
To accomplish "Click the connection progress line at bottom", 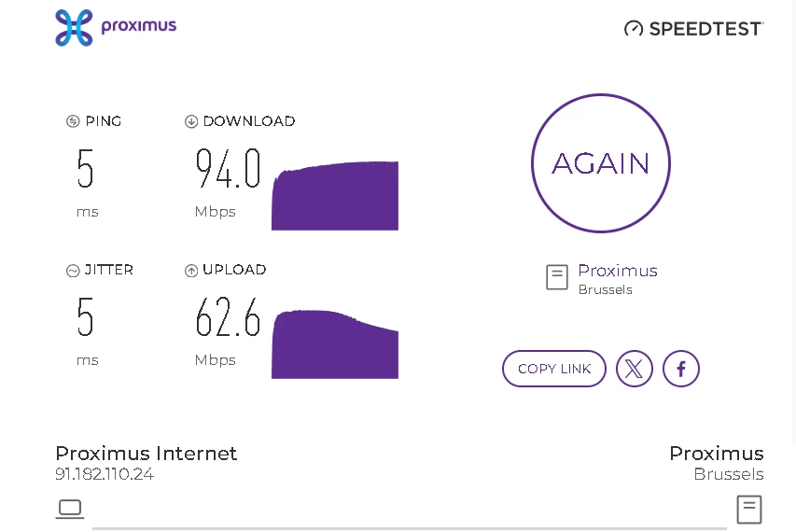I will click(411, 528).
